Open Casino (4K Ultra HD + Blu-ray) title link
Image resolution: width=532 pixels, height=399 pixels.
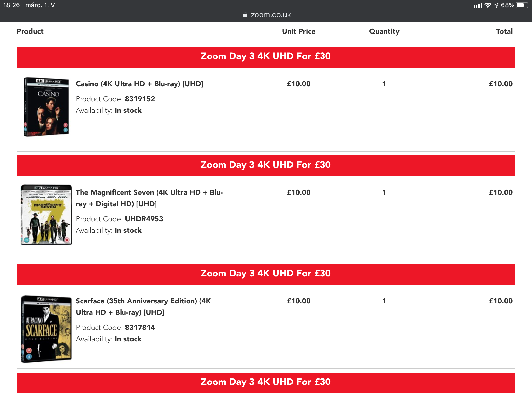pos(139,84)
